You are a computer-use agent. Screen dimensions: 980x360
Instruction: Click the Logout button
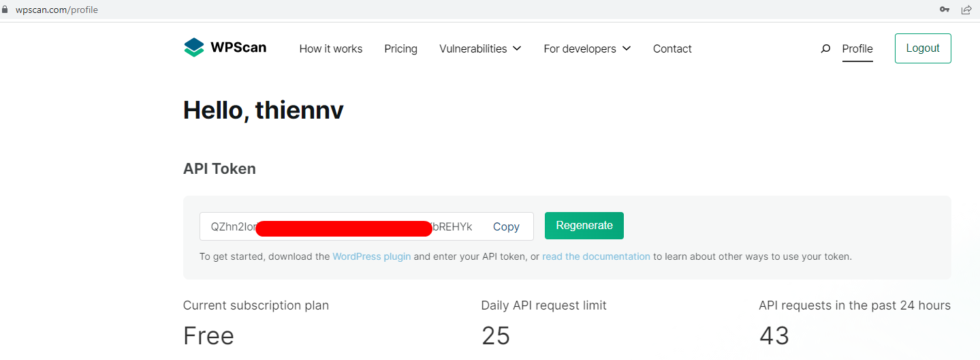[x=923, y=48]
